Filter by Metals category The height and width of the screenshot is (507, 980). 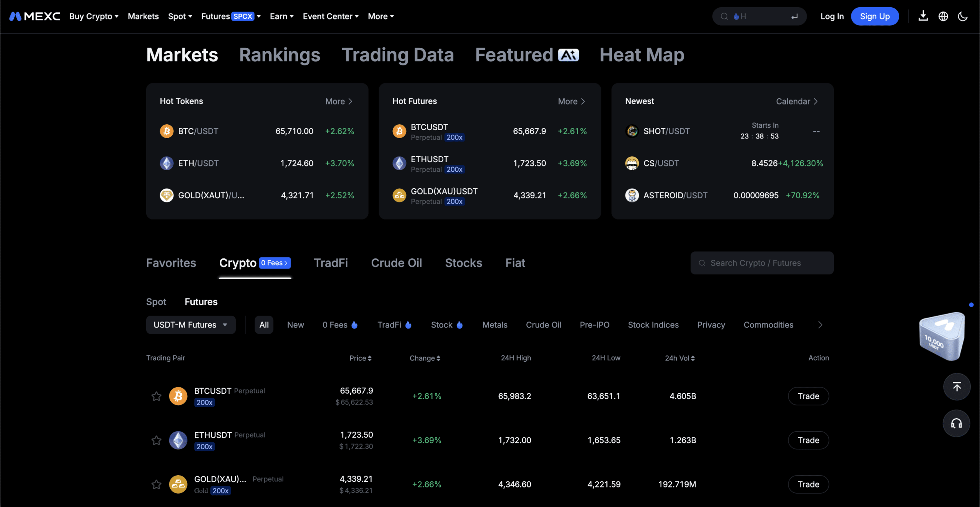tap(495, 325)
